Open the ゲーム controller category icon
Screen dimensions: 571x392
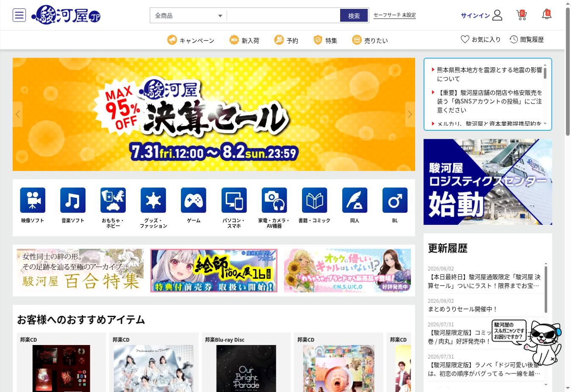pyautogui.click(x=194, y=200)
